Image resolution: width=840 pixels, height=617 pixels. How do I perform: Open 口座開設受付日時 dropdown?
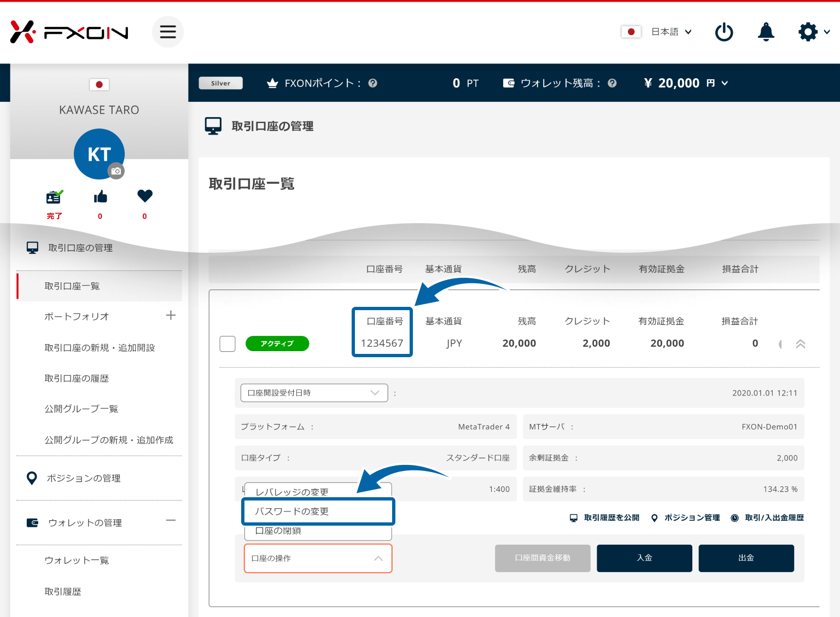click(x=314, y=393)
